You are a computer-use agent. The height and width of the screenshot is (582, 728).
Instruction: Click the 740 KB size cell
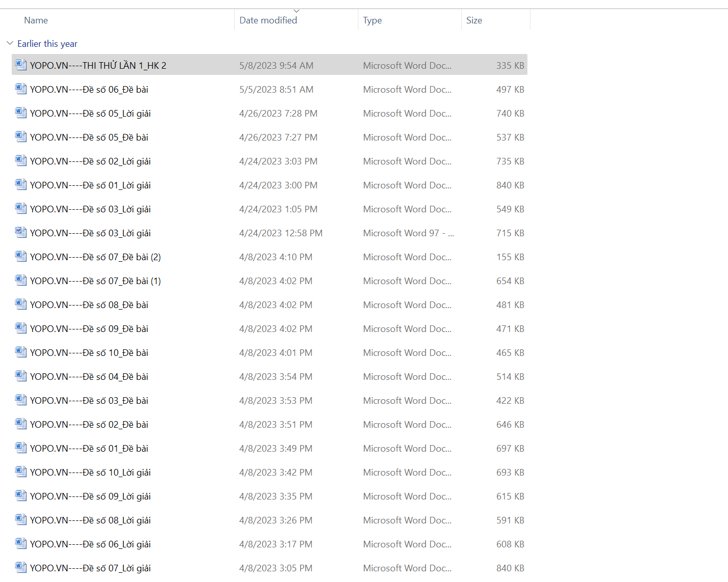[x=510, y=113]
